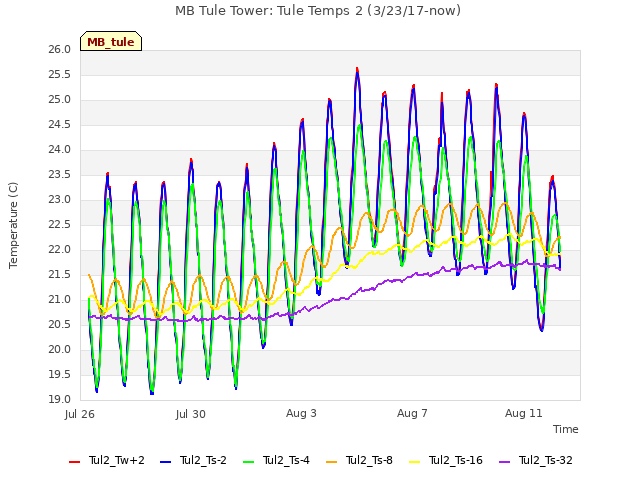640x480 pixels.
Task: Click the 21.5 y-axis tick label
Action: pyautogui.click(x=60, y=275)
